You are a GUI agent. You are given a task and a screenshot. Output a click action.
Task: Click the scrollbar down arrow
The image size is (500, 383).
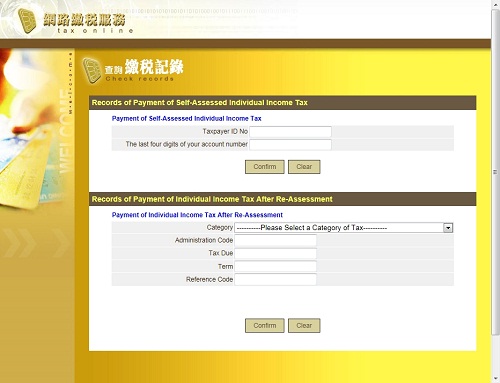tap(495, 379)
